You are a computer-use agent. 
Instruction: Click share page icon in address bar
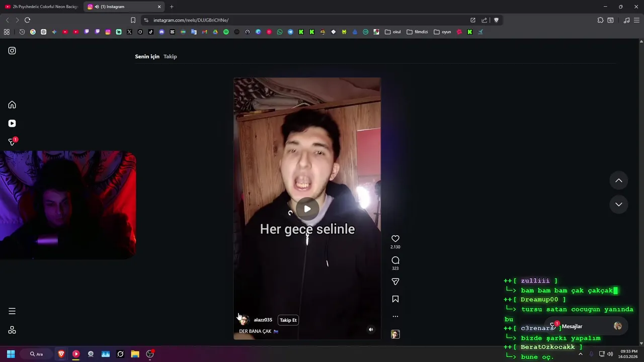tap(484, 20)
